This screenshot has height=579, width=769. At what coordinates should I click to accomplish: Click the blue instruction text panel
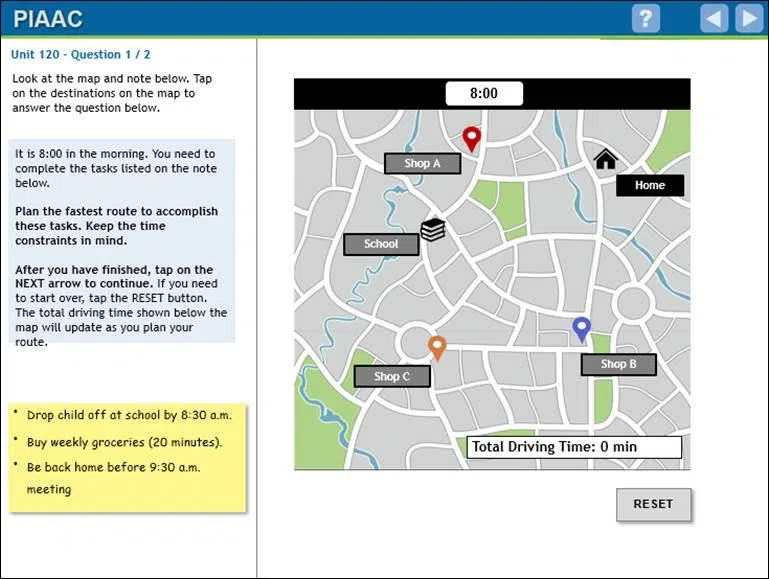tap(120, 240)
